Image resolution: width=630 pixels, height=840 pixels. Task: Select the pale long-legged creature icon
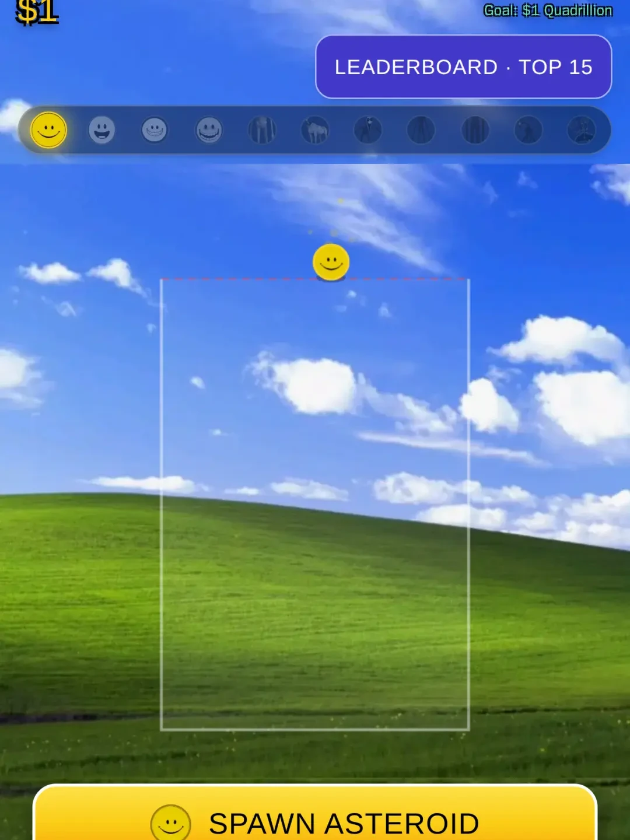(x=262, y=130)
